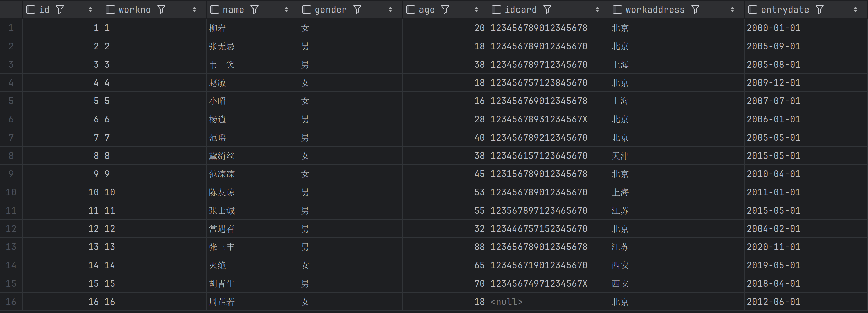Click the name column header label
The image size is (868, 313).
click(x=233, y=10)
